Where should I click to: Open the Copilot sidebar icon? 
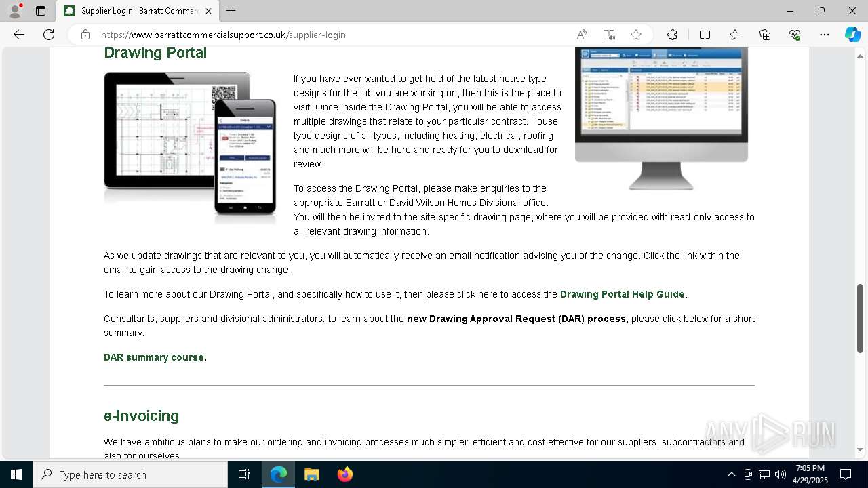point(852,35)
